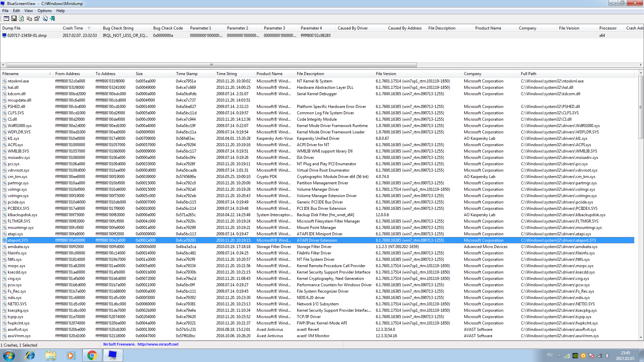
Task: Sort drivers by Company column header
Action: pyautogui.click(x=472, y=74)
